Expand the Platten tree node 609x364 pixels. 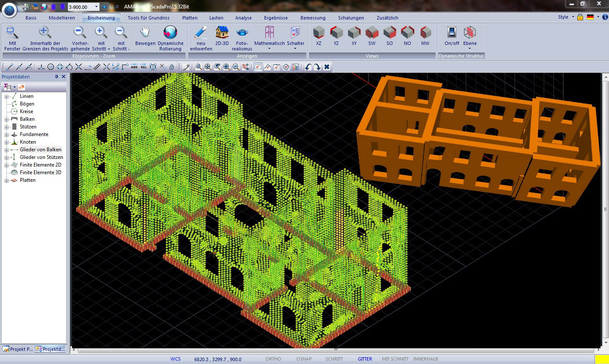pos(7,181)
